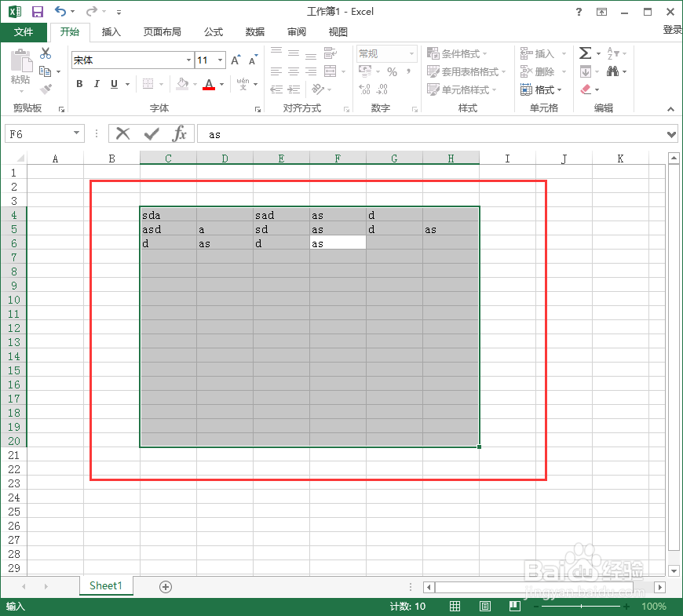The width and height of the screenshot is (683, 616).
Task: Click the Save icon in quick access toolbar
Action: coord(38,12)
